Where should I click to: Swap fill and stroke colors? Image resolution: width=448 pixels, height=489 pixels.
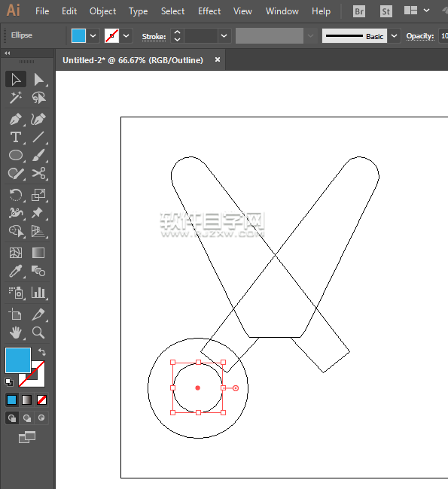[x=42, y=352]
